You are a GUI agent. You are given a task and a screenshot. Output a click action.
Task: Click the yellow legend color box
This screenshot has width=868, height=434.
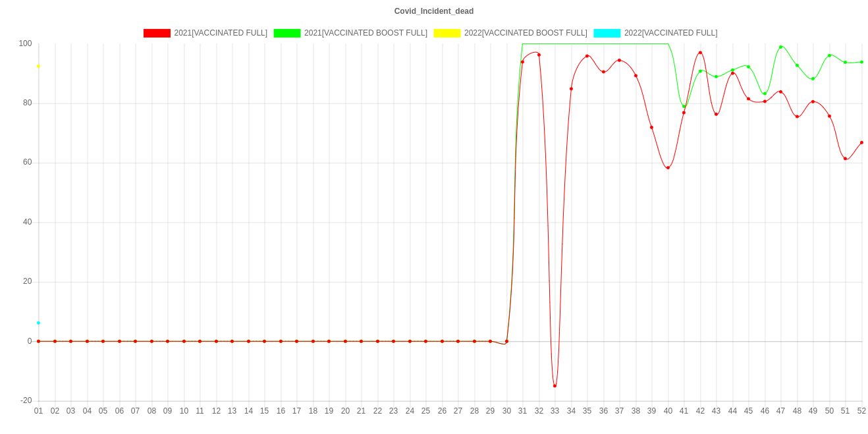[x=447, y=33]
